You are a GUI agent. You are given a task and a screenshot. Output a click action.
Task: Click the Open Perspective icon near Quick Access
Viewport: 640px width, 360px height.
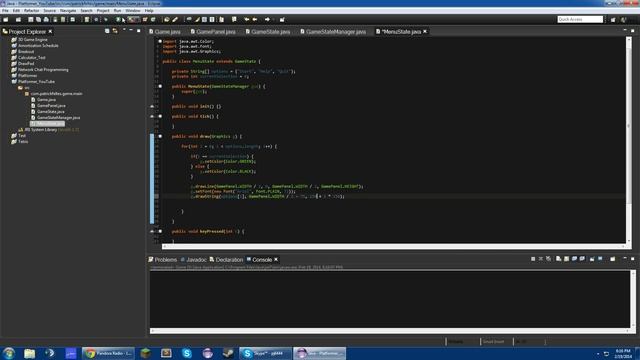[x=613, y=20]
